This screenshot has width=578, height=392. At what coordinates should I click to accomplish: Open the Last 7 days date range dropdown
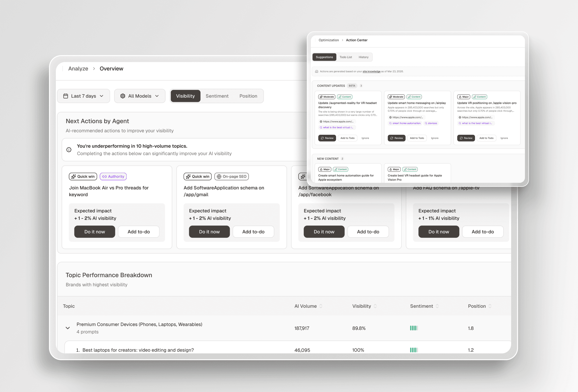84,96
